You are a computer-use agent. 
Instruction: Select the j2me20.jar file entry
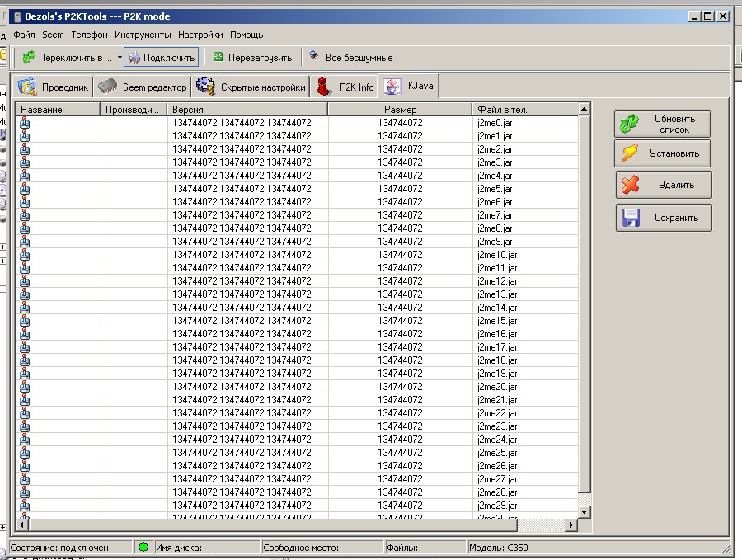pyautogui.click(x=497, y=386)
